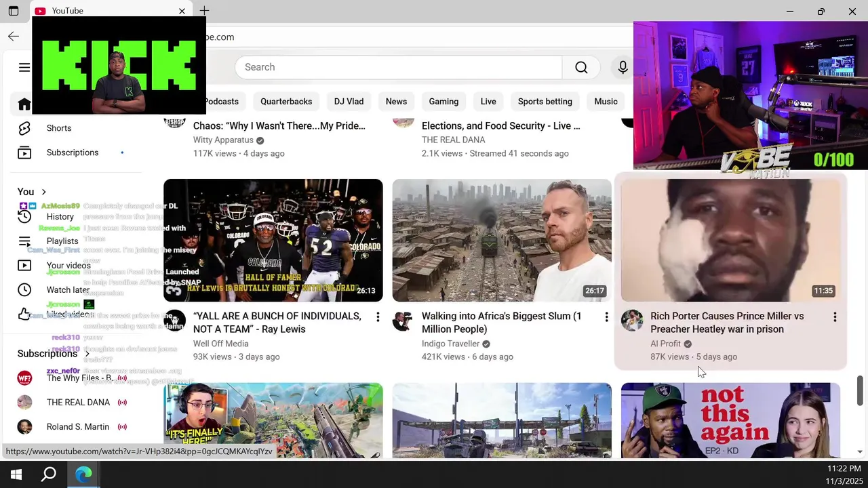This screenshot has width=868, height=488.
Task: Play the Africa's Biggest Slum thumbnail
Action: pos(502,241)
